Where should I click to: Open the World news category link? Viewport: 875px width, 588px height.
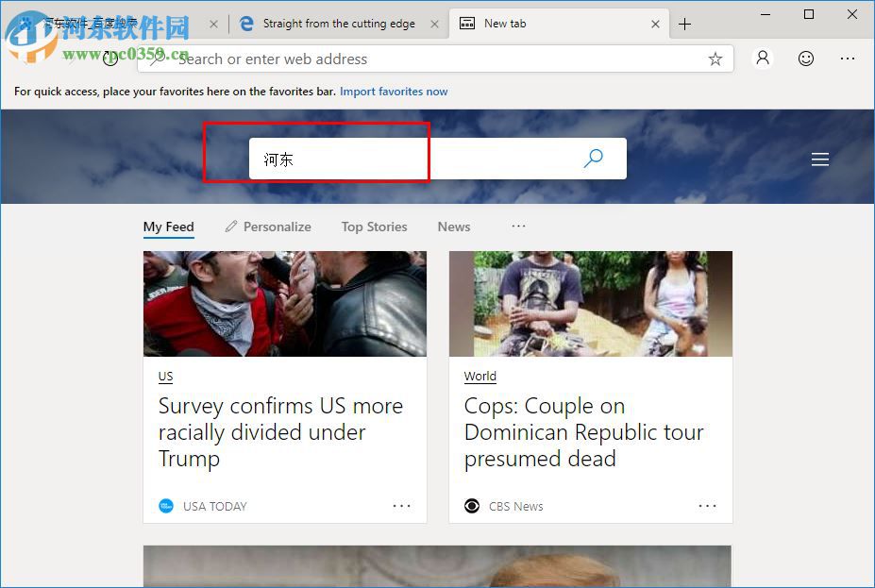[x=480, y=376]
